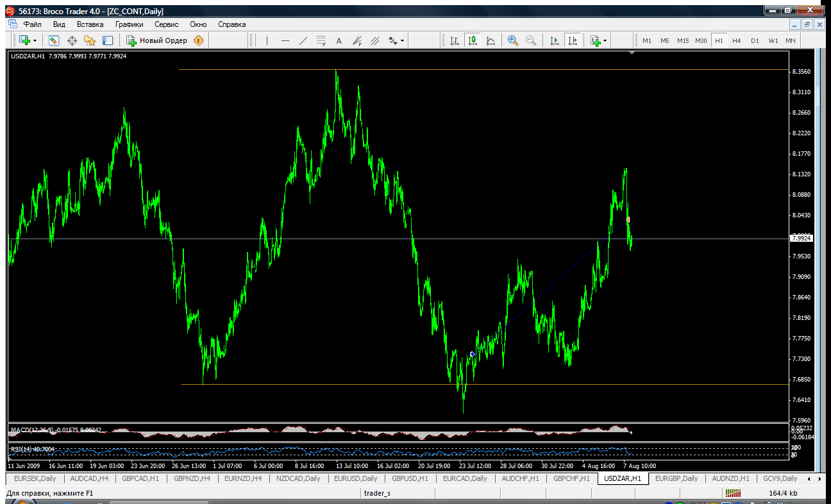Set timeframe to M1
The width and height of the screenshot is (831, 504).
click(x=647, y=40)
